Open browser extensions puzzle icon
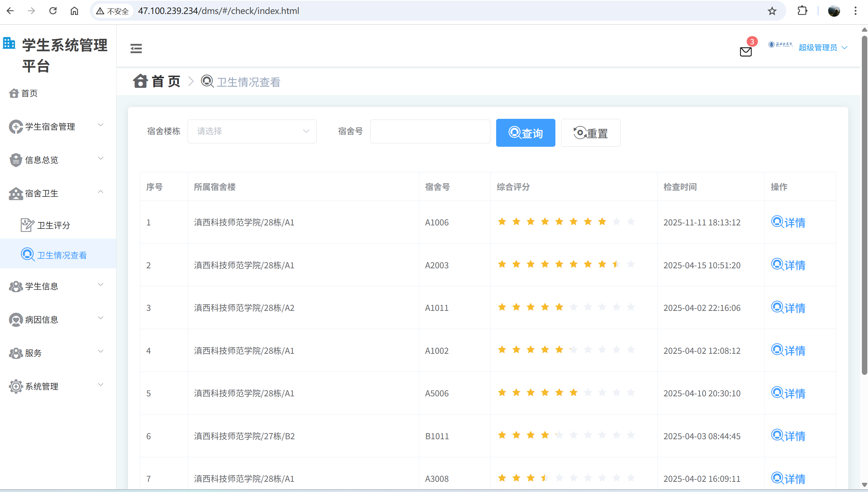This screenshot has width=868, height=492. 802,11
